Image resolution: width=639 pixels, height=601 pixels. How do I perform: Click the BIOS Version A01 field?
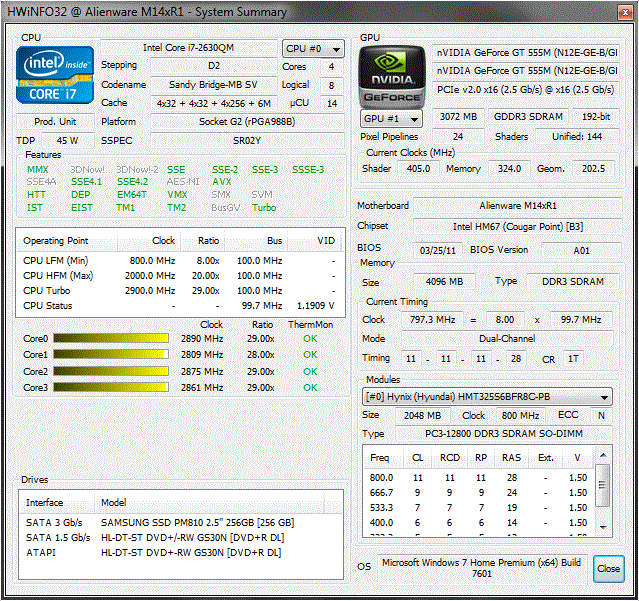tap(581, 250)
